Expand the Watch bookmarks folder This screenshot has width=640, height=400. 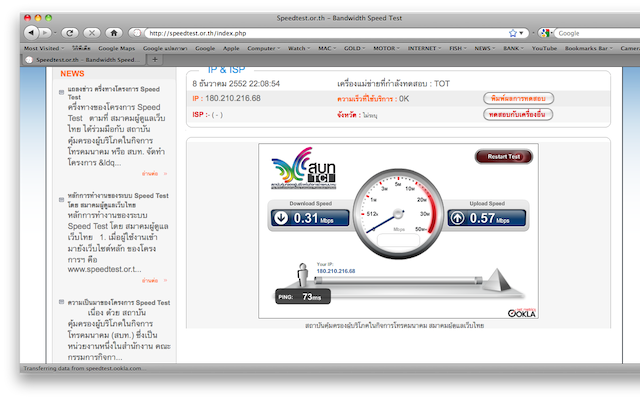pos(299,48)
